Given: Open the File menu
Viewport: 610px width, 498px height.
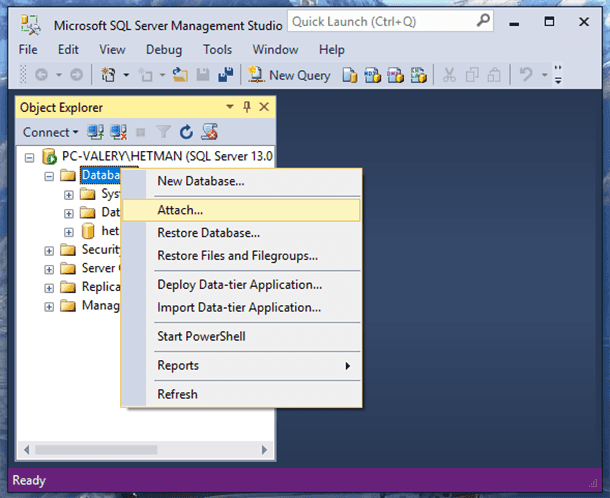Looking at the screenshot, I should [x=28, y=50].
